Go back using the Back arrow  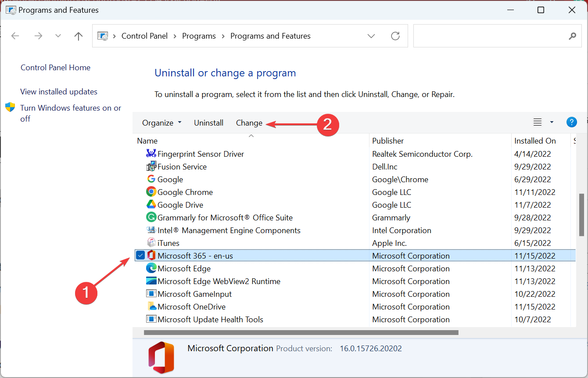pos(15,36)
